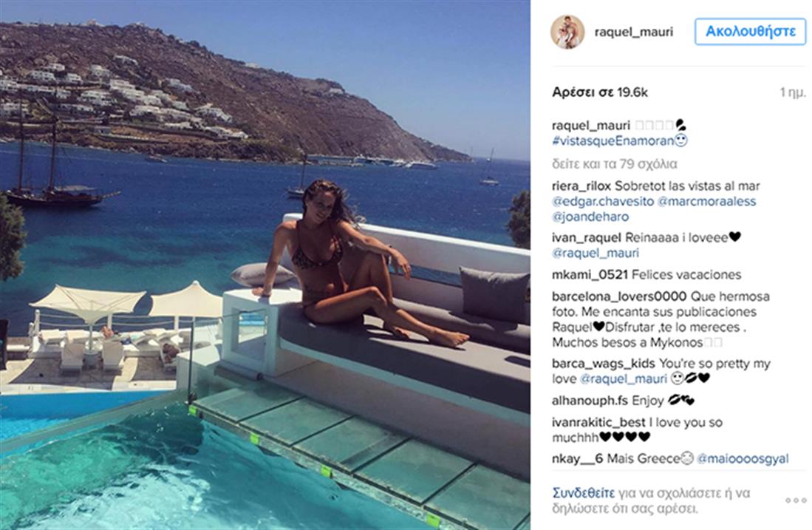Open ivan_raquel commenter profile
The image size is (812, 530).
click(x=586, y=238)
